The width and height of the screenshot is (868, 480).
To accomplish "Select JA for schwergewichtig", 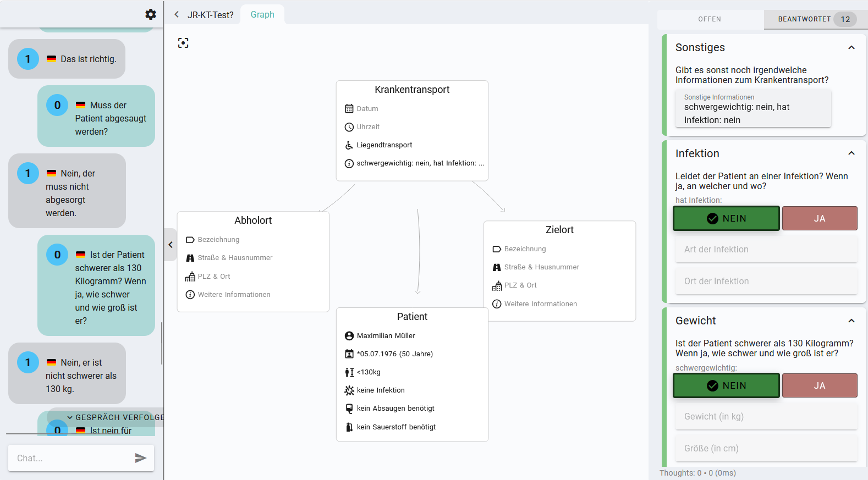I will [820, 385].
